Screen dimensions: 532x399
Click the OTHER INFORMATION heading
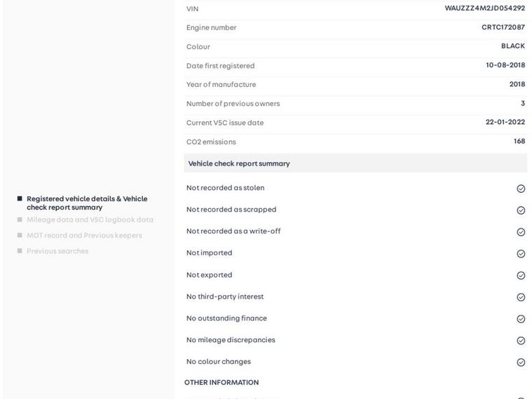coord(221,383)
